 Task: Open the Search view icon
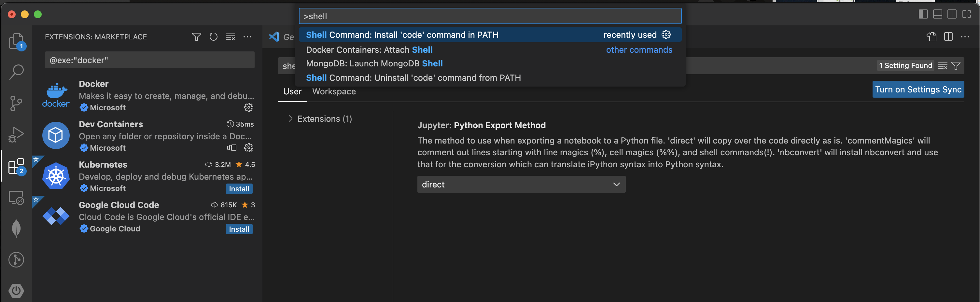point(16,71)
